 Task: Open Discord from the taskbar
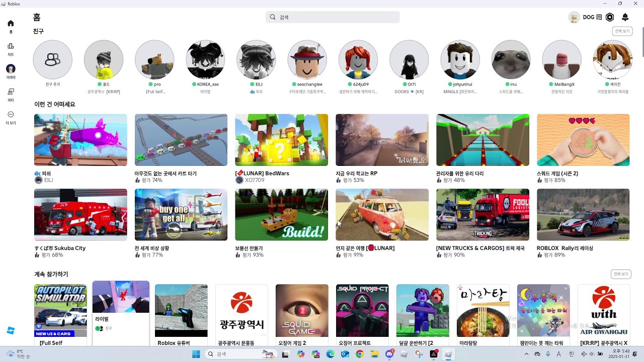coord(389,354)
